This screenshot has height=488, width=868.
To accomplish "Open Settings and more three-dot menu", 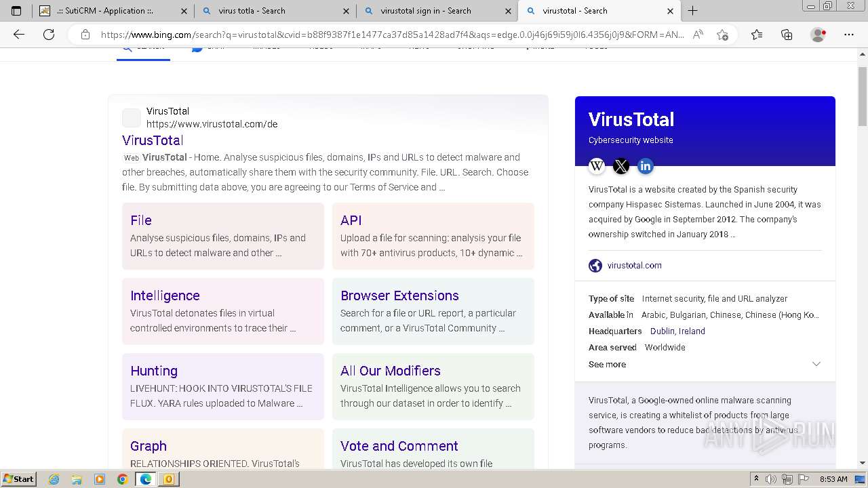I will pos(849,35).
